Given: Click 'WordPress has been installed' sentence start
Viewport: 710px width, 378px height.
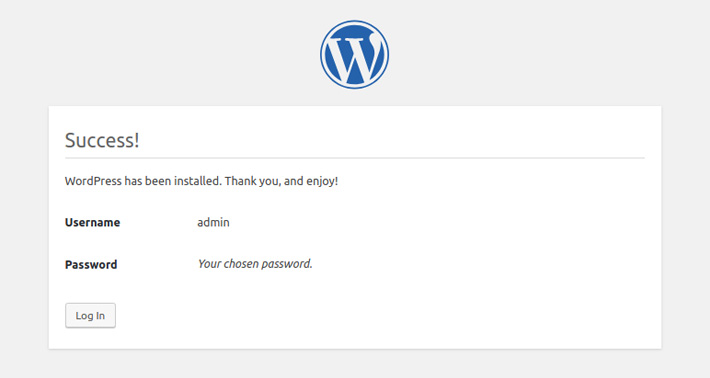Looking at the screenshot, I should point(143,181).
